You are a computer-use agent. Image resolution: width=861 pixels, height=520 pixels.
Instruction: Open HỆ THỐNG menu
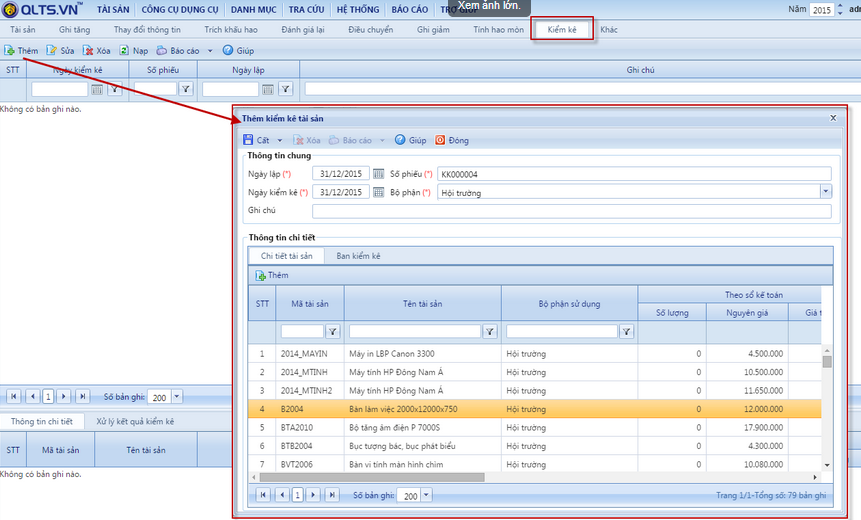click(358, 9)
